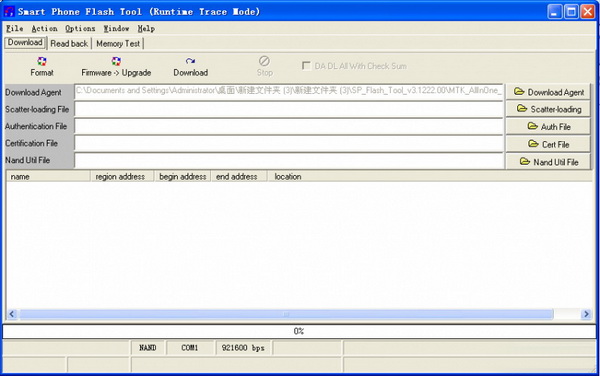Switch to the Read back tab
This screenshot has width=600, height=376.
pyautogui.click(x=69, y=44)
